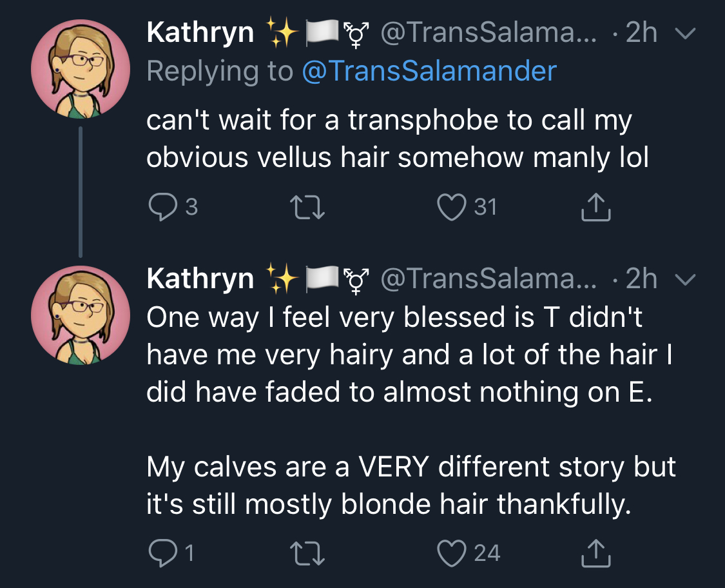Open Kathryn's profile from first avatar
This screenshot has height=588, width=725.
click(x=81, y=68)
